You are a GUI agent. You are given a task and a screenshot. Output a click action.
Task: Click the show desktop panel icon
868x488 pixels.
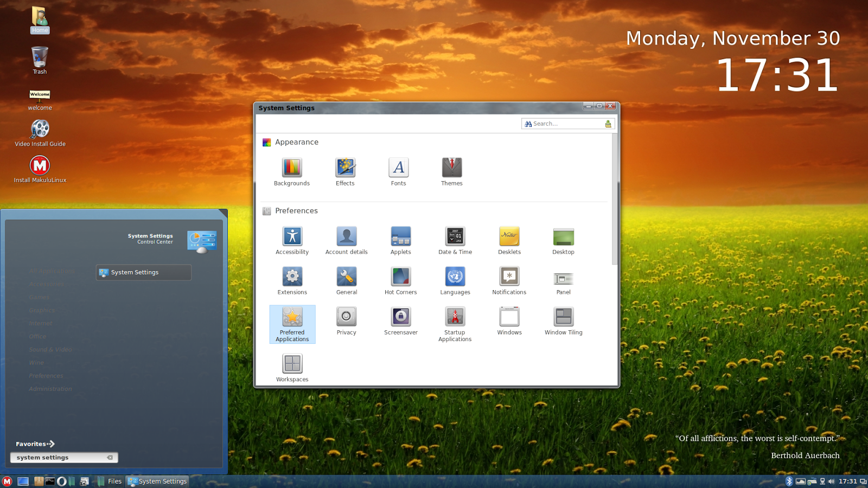coord(23,481)
